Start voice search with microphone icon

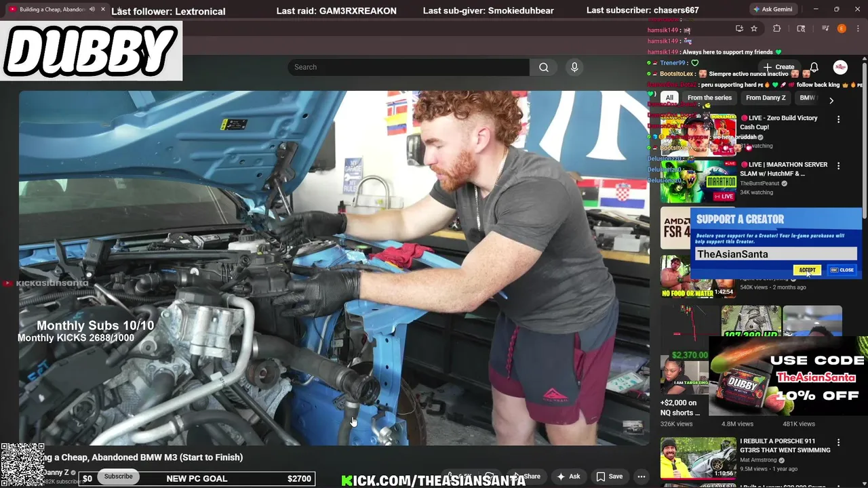click(x=574, y=67)
